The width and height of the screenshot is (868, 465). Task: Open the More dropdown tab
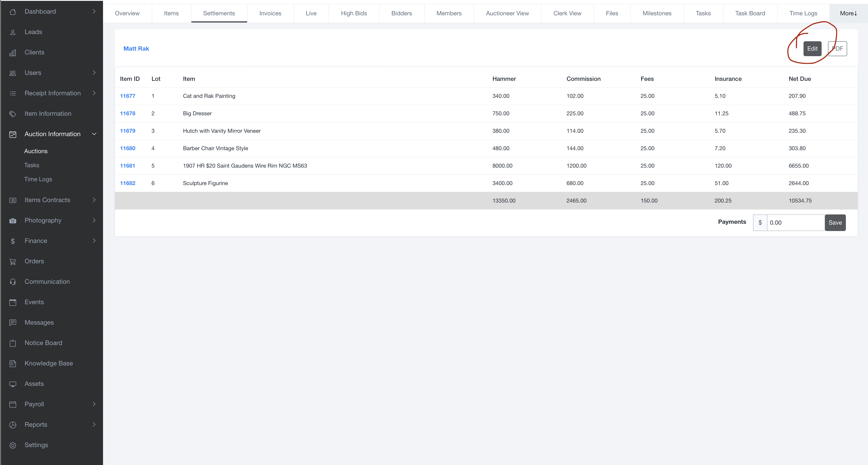[x=848, y=13]
